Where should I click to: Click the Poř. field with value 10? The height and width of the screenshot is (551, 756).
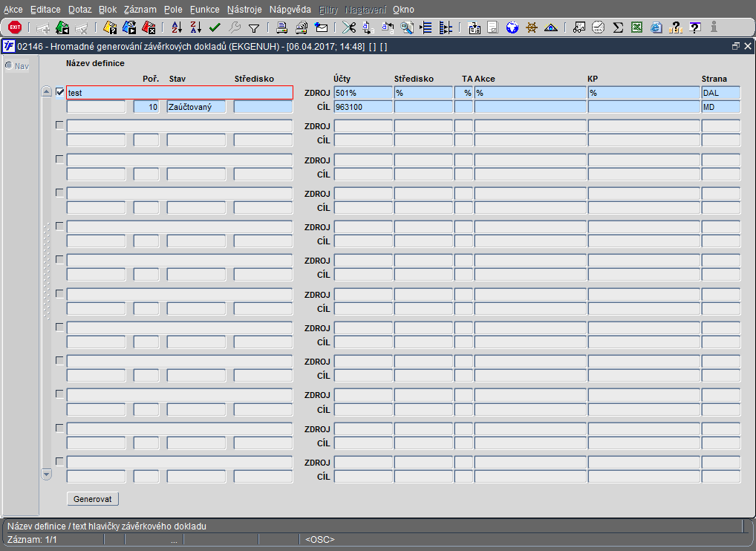(x=146, y=107)
